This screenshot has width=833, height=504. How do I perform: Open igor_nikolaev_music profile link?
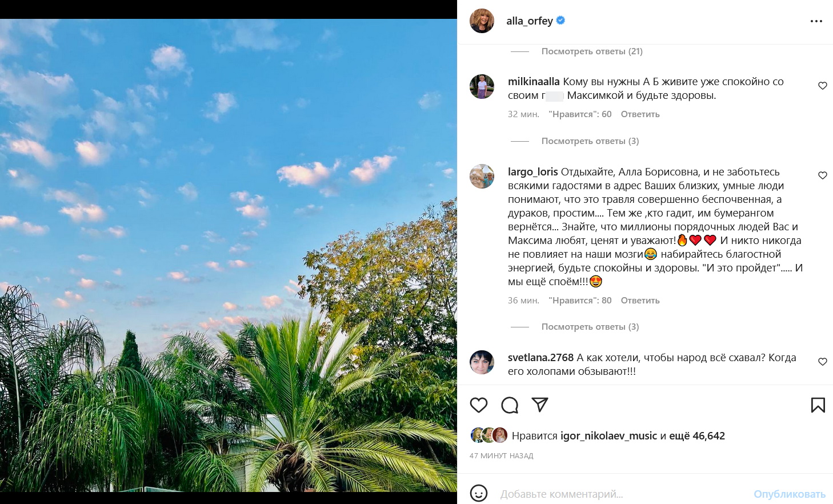608,436
